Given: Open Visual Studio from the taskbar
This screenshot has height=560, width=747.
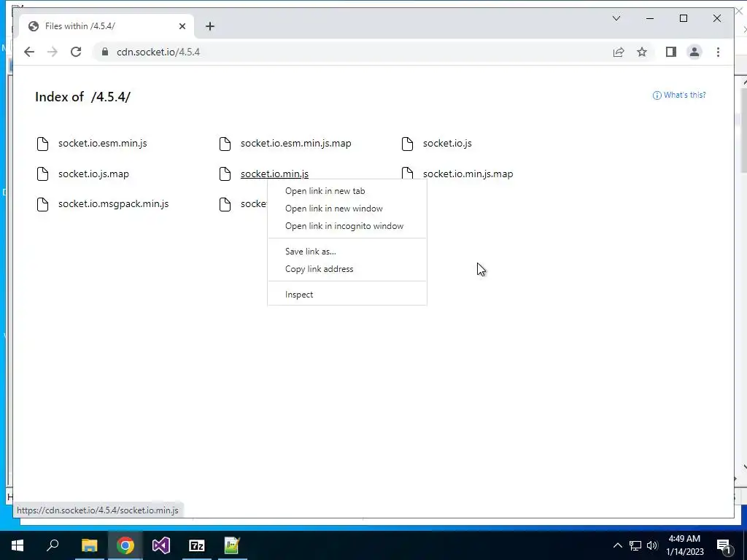Looking at the screenshot, I should click(161, 545).
